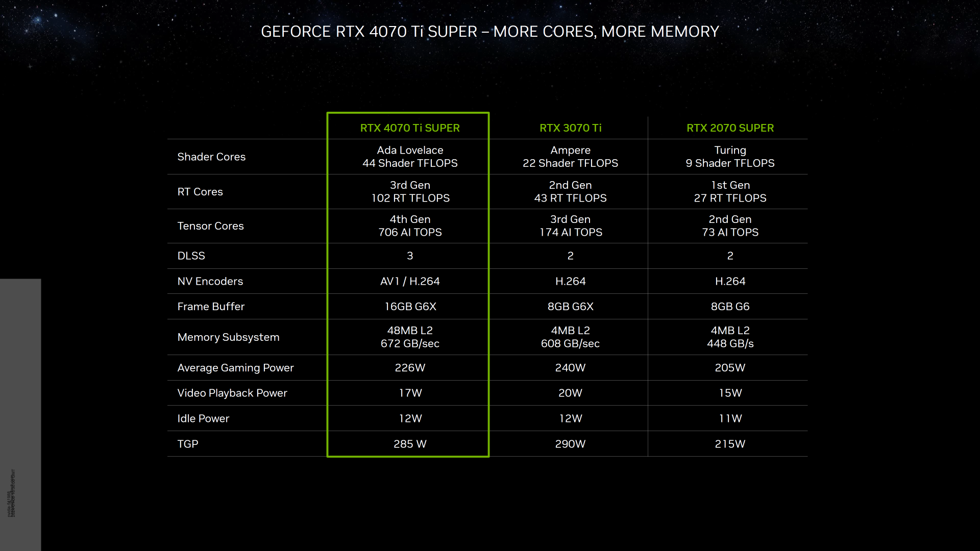Select the slide title about more cores
Image resolution: width=980 pixels, height=551 pixels.
click(x=489, y=32)
